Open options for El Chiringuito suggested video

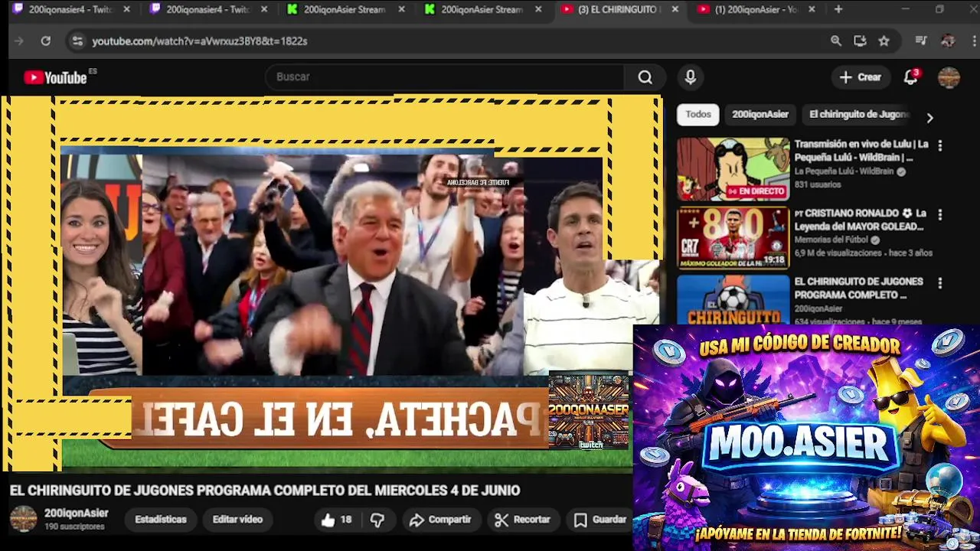tap(940, 283)
